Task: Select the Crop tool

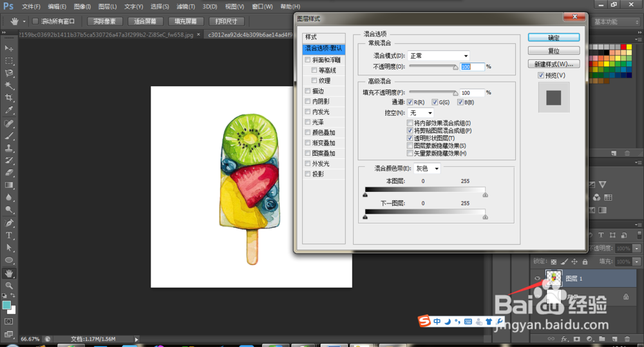Action: (x=8, y=98)
